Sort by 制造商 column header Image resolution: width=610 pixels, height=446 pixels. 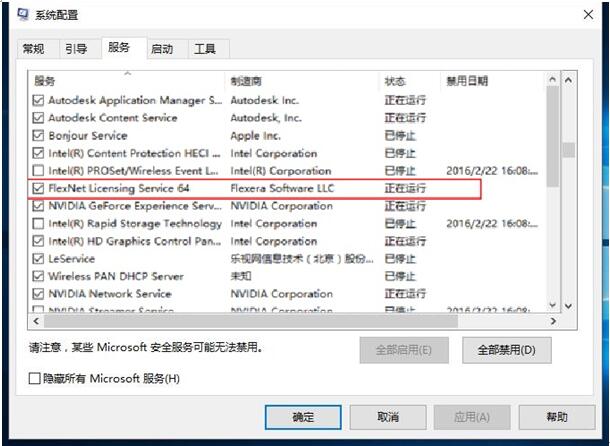coord(301,81)
